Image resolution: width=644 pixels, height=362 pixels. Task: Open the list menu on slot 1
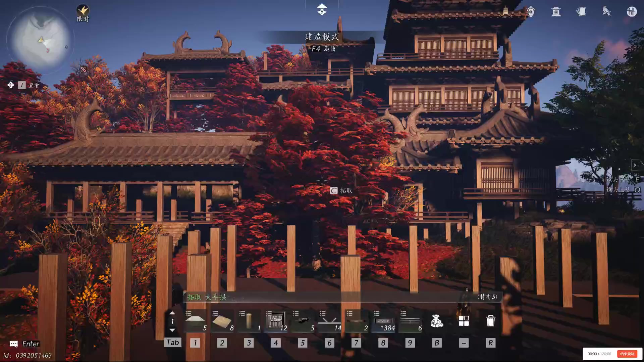(189, 313)
